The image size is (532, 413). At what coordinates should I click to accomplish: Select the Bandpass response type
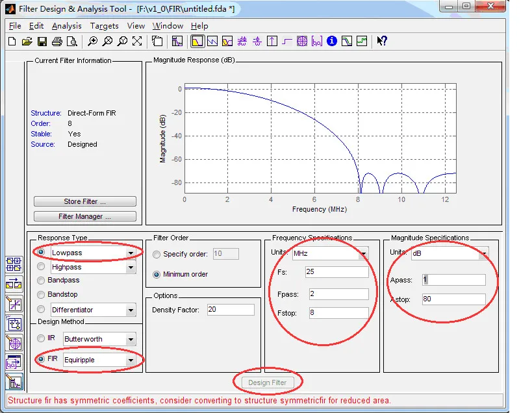click(x=41, y=281)
